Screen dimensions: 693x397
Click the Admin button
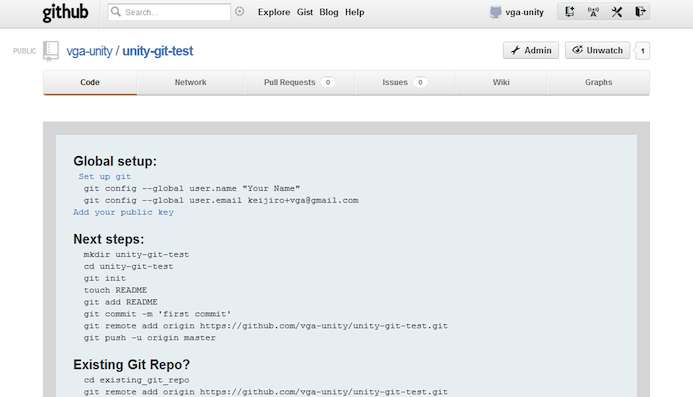tap(531, 50)
